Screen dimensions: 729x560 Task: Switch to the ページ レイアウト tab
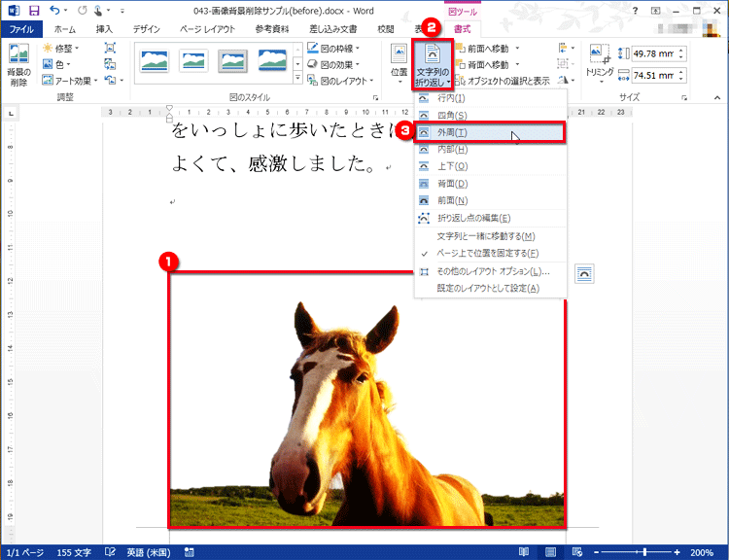coord(207,29)
